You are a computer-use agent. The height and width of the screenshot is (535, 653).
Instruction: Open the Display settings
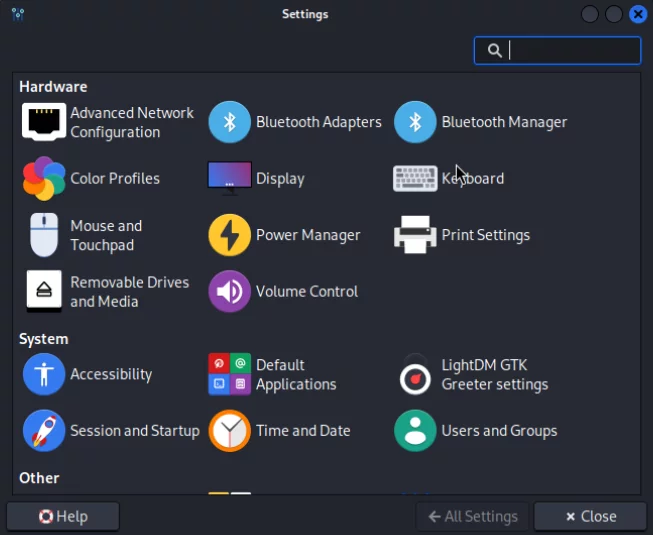tap(256, 179)
